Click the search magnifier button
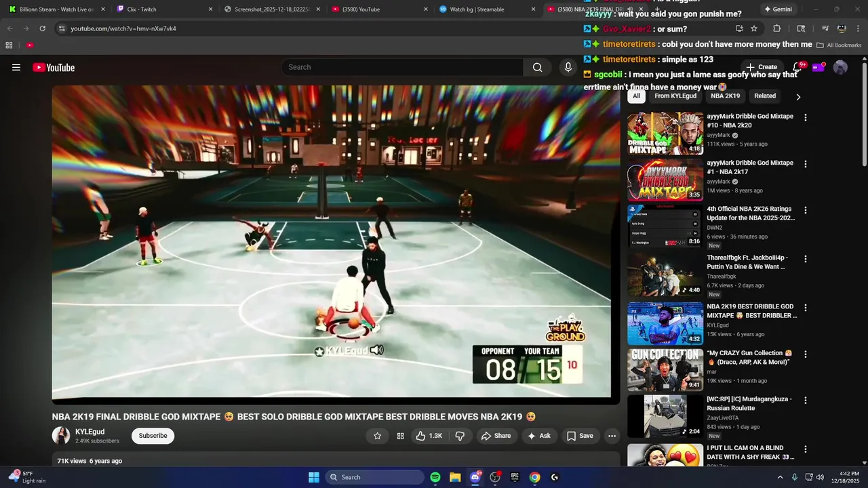 537,67
